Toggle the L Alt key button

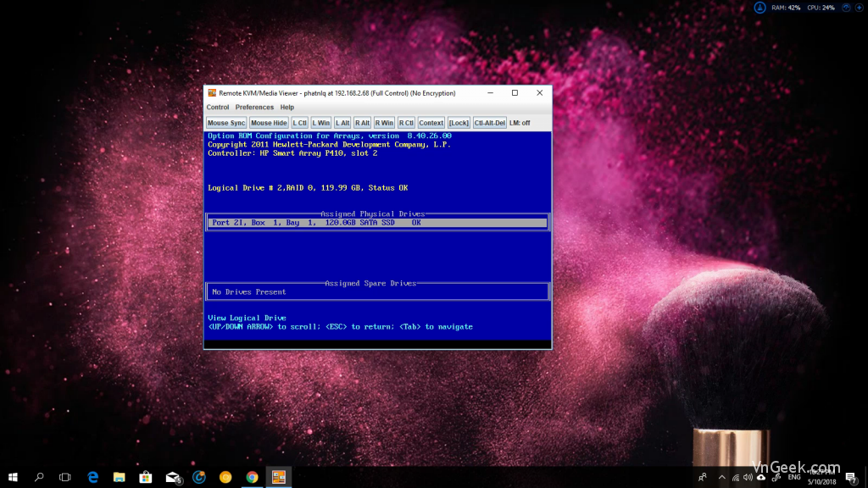tap(342, 123)
